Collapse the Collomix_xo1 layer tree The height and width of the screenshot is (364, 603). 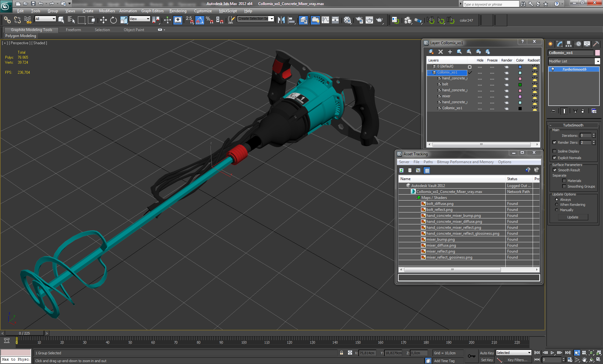[x=429, y=72]
